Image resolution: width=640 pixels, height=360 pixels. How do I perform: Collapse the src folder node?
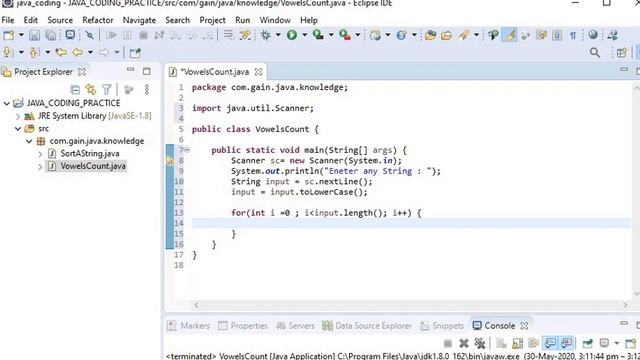click(18, 129)
